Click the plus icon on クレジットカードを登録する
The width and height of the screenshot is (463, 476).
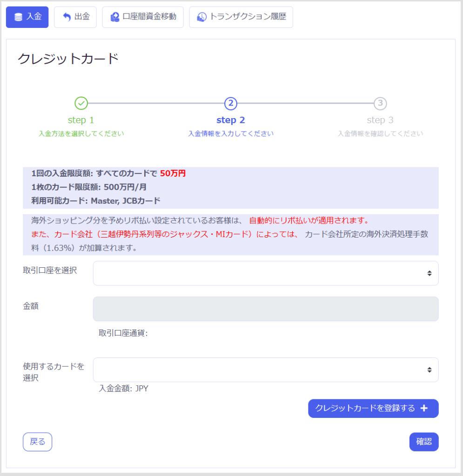click(423, 409)
